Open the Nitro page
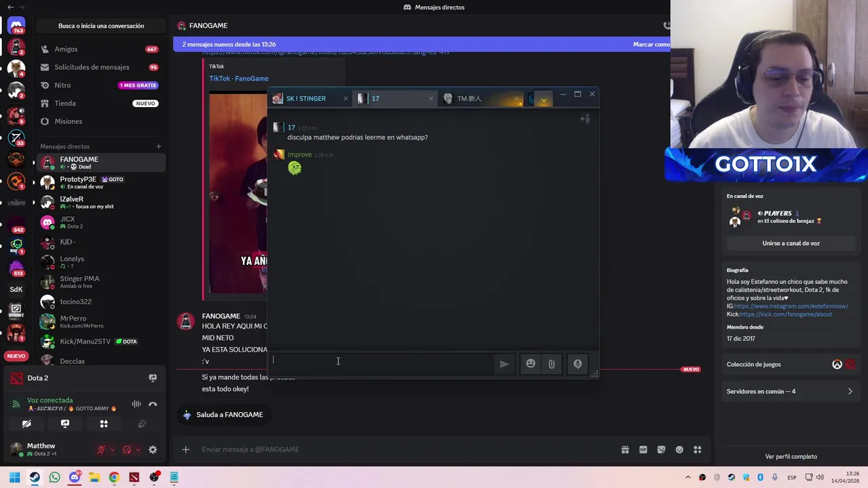 [100, 85]
